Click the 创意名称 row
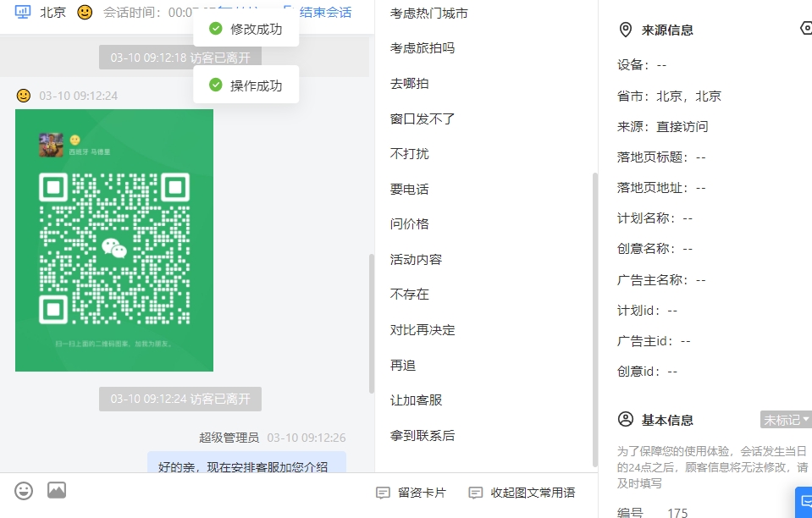The width and height of the screenshot is (812, 518). (x=655, y=249)
